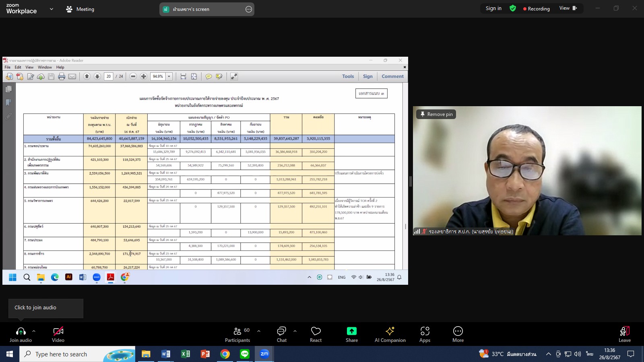Open Excel from the Windows taskbar
The width and height of the screenshot is (644, 362).
click(185, 354)
